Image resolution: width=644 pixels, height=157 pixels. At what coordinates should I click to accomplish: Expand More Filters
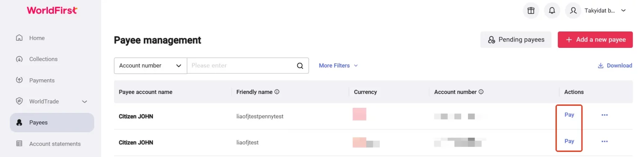338,65
